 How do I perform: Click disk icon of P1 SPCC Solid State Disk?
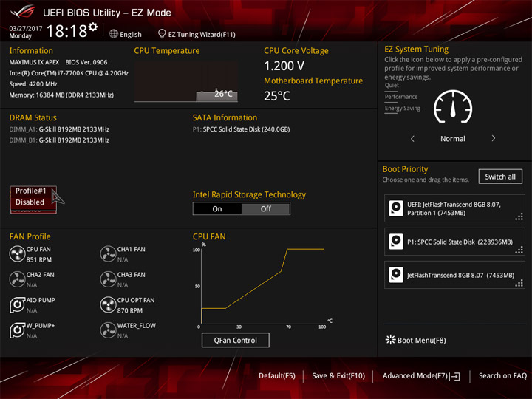click(x=396, y=242)
